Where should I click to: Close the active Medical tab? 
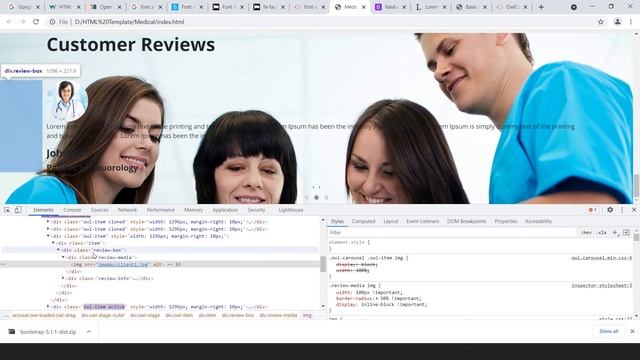(x=363, y=7)
